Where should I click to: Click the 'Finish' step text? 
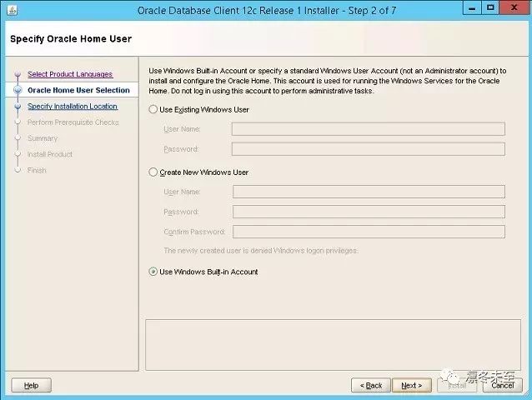[x=37, y=170]
